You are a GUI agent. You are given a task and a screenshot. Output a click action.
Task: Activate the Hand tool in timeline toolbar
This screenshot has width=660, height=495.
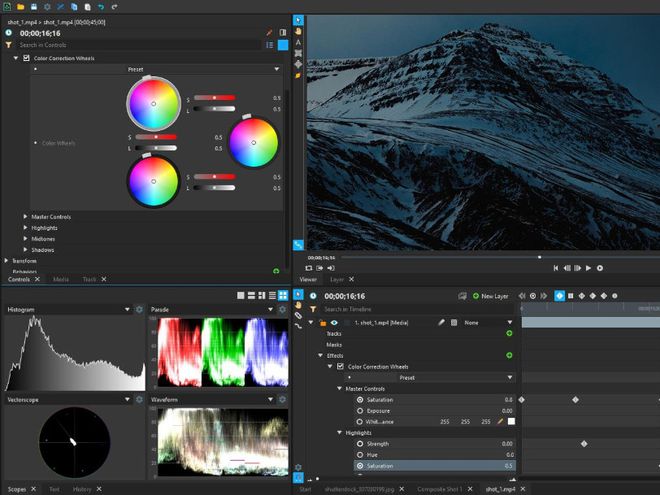pyautogui.click(x=298, y=305)
